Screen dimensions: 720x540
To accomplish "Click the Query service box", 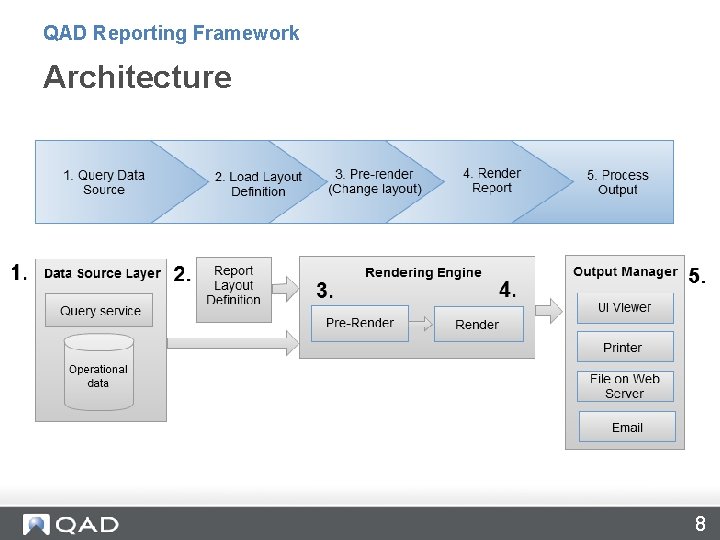I will pos(99,310).
